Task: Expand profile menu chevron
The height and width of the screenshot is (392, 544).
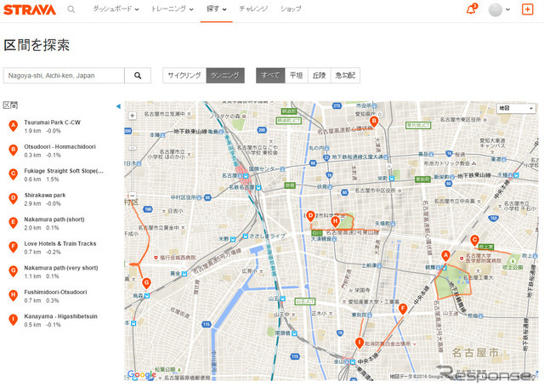Action: click(x=508, y=9)
